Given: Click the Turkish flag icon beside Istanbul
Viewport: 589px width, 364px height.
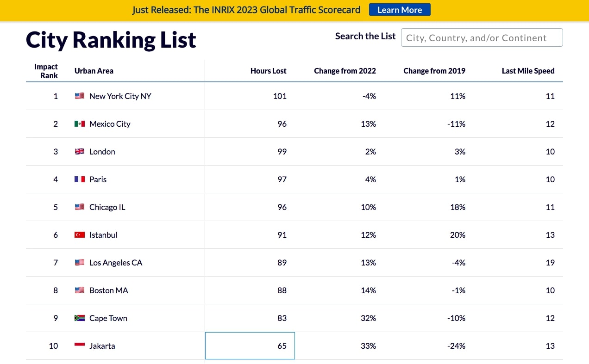Looking at the screenshot, I should click(x=80, y=235).
